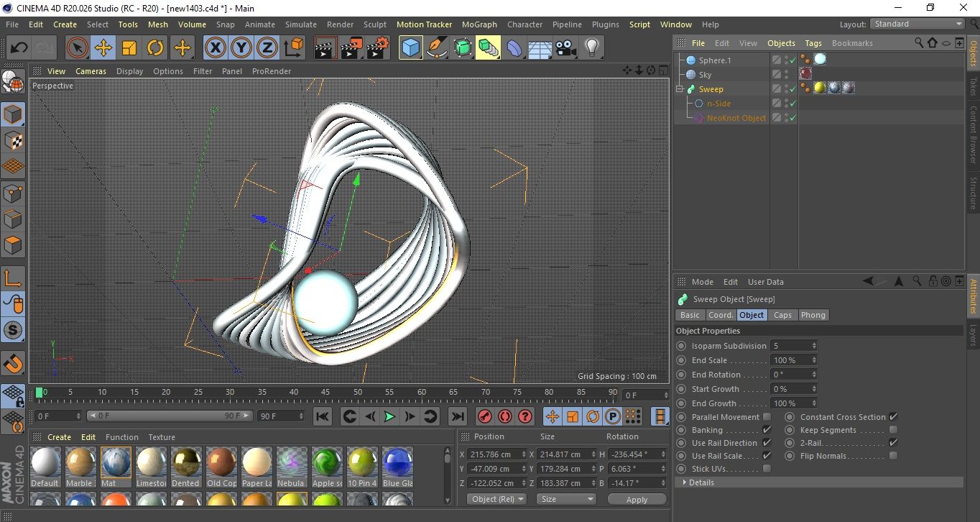Viewport: 980px width, 522px height.
Task: Select the Move tool in top toolbar
Action: tap(103, 48)
